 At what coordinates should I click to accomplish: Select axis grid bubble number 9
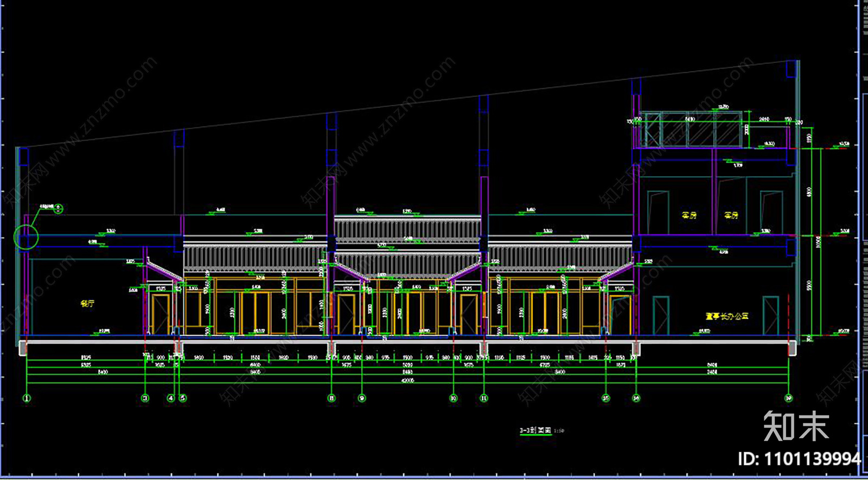[x=362, y=398]
